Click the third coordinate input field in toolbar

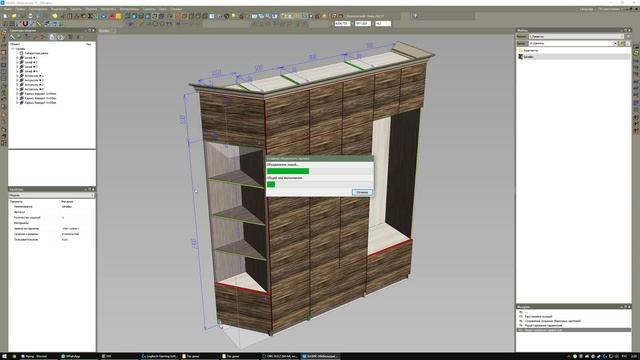click(383, 24)
